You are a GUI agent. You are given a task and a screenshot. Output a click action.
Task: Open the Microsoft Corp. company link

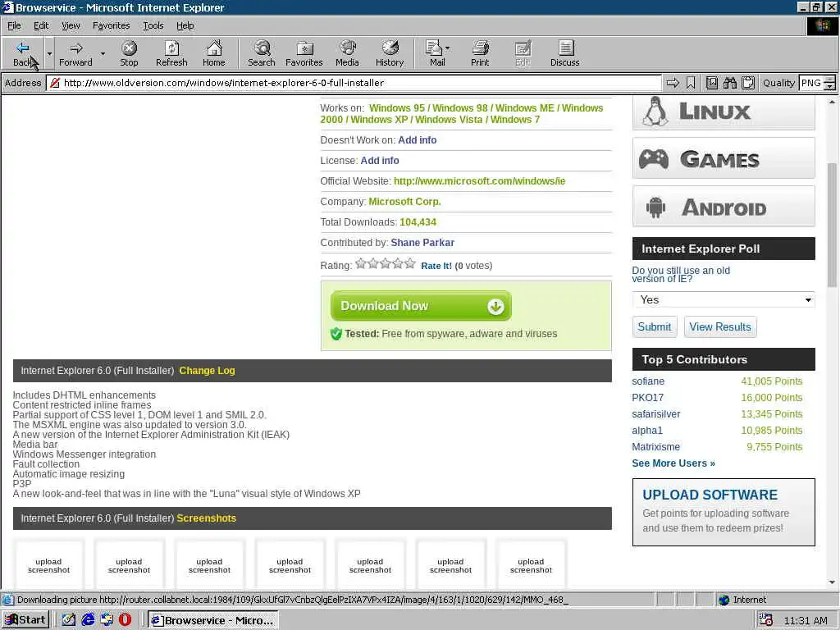tap(404, 202)
